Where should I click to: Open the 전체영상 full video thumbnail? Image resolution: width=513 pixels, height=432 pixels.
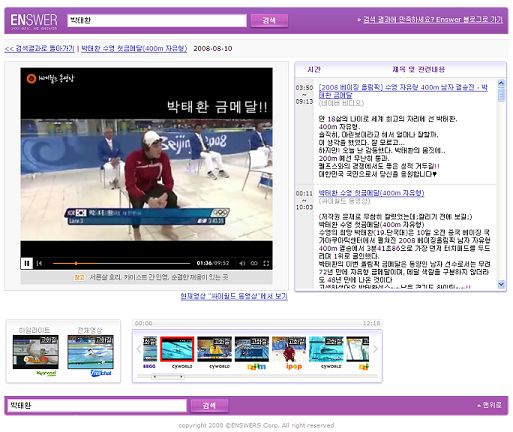[x=90, y=352]
